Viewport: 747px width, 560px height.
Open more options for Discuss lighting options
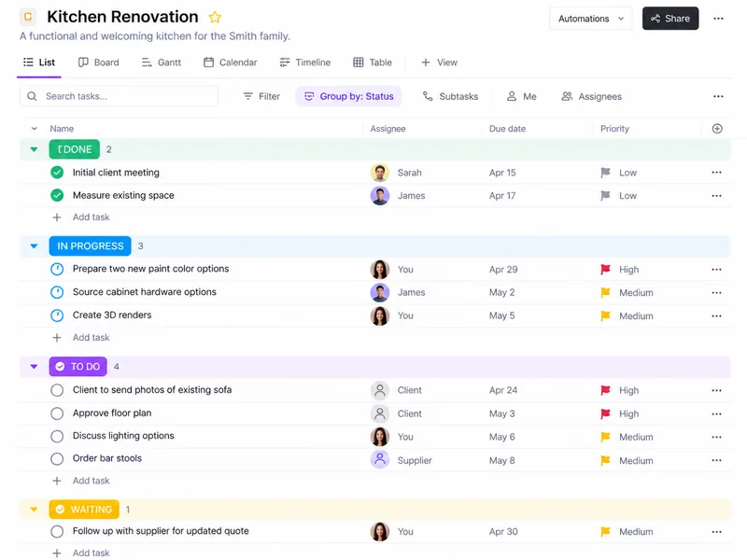[x=716, y=437]
